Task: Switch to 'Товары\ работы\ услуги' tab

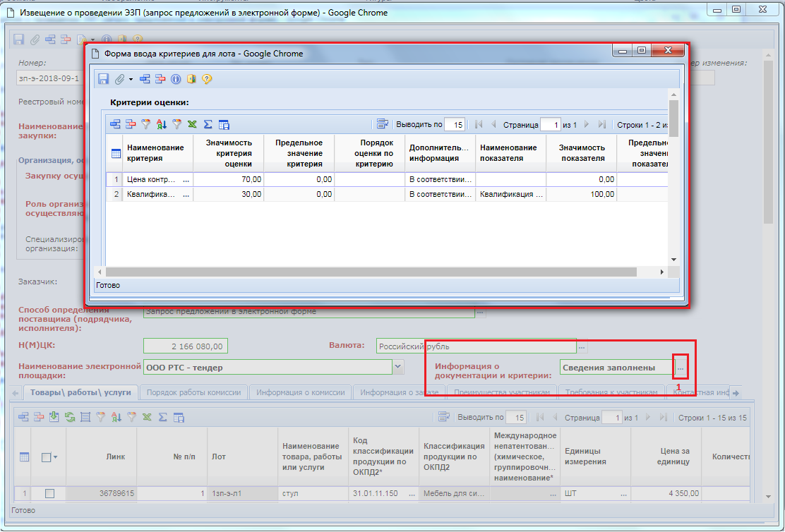Action: 80,392
